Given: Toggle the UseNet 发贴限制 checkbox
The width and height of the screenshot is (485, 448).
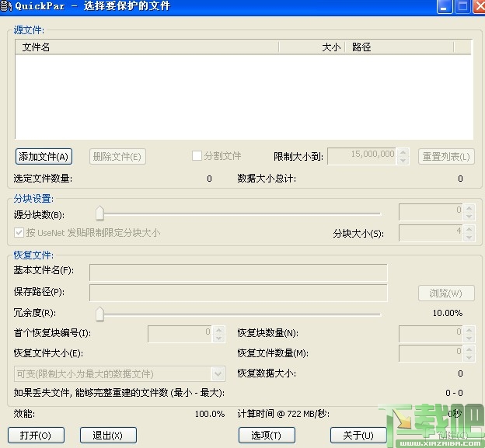Looking at the screenshot, I should point(19,232).
